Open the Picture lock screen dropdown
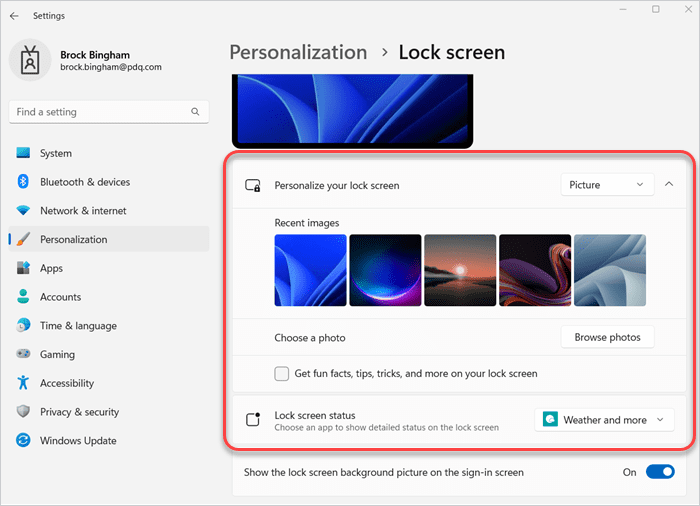This screenshot has height=506, width=700. coord(607,184)
